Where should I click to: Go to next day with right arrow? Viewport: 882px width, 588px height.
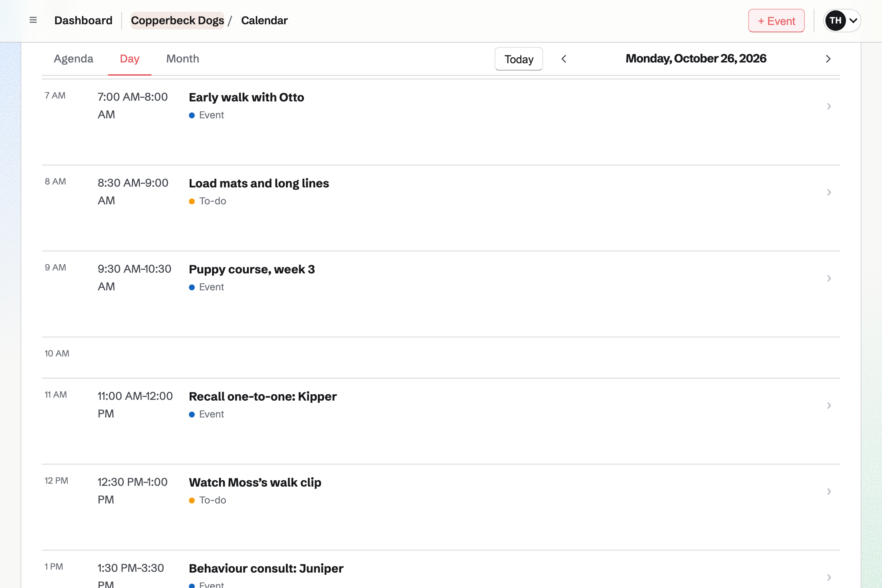pos(828,59)
